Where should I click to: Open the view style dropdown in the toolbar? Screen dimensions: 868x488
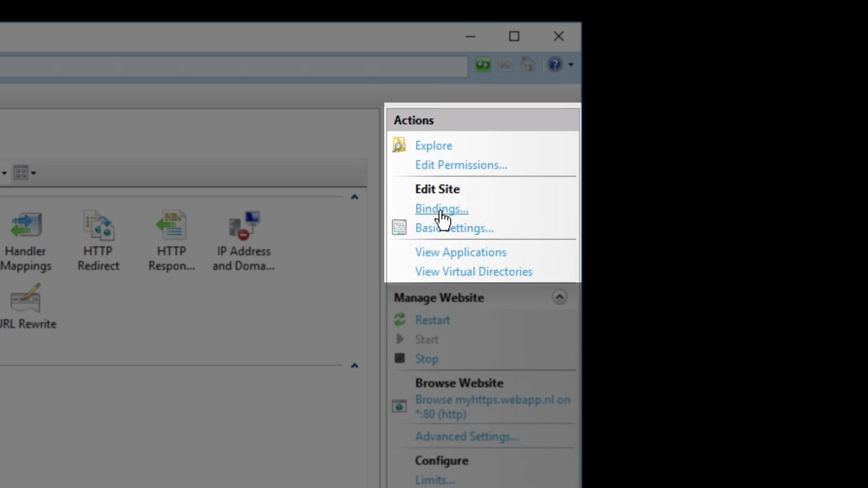[24, 173]
